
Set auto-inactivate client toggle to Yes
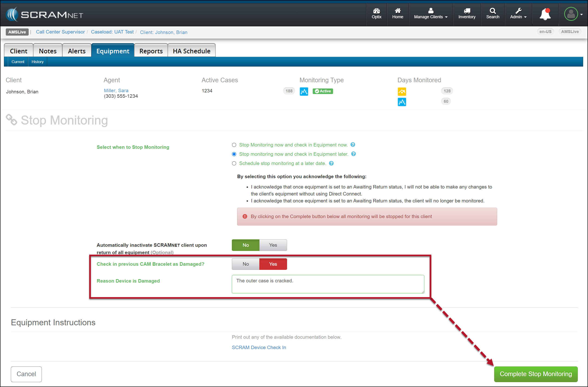click(x=273, y=245)
